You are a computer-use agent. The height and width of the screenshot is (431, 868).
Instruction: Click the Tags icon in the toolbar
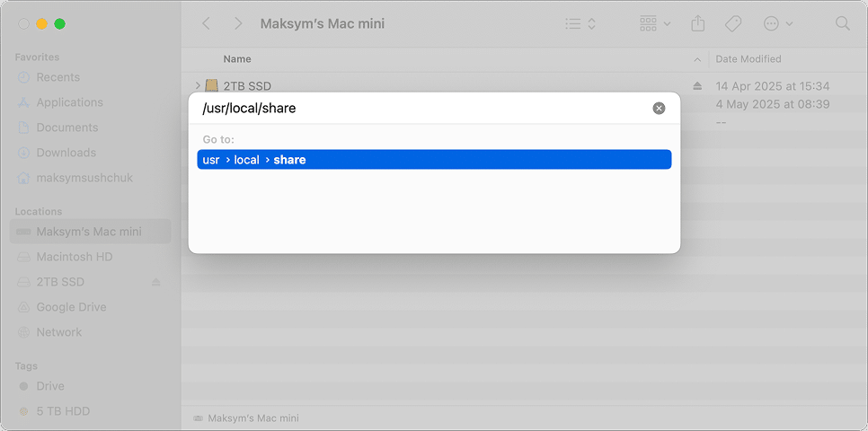coord(733,23)
